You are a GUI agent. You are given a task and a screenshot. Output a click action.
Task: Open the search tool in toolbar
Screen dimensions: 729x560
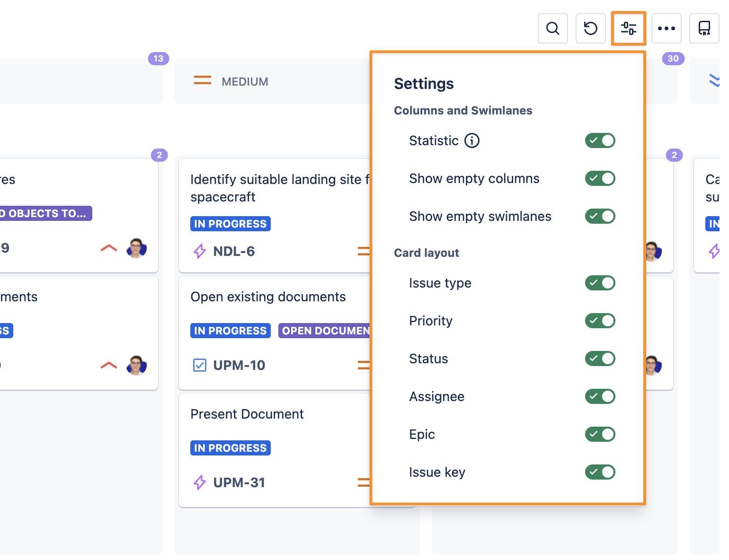552,28
